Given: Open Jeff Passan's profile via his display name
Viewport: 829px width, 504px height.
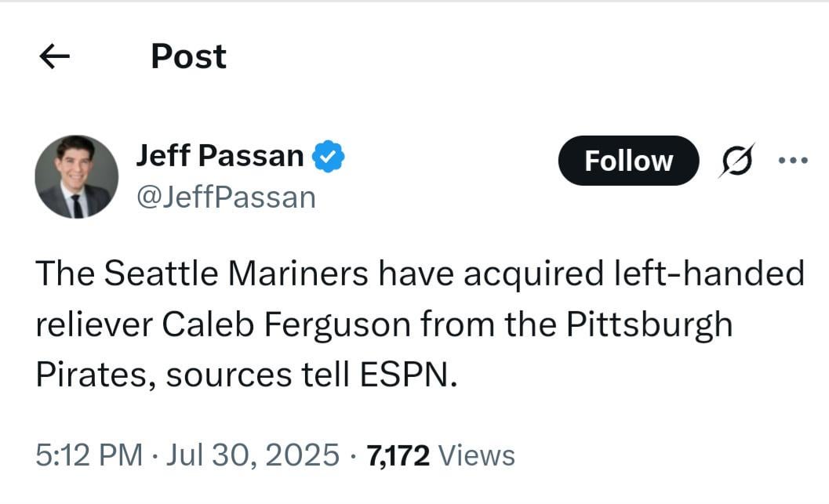Looking at the screenshot, I should [220, 154].
